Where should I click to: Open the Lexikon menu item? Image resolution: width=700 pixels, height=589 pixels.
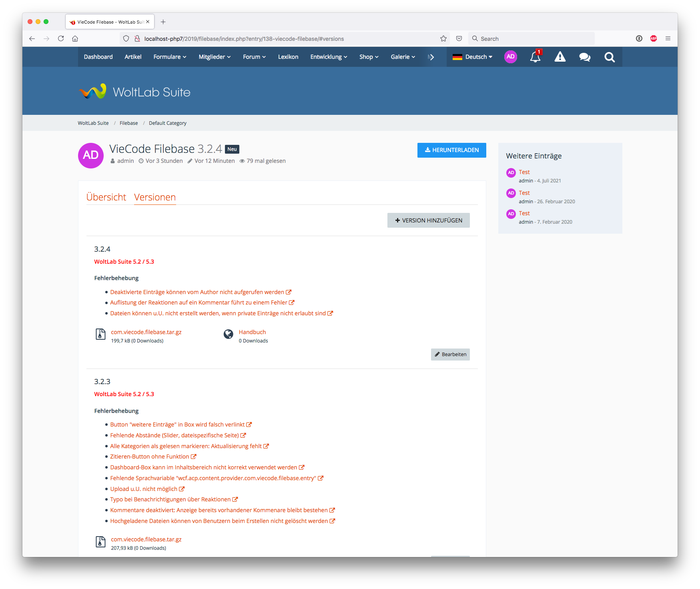point(288,57)
